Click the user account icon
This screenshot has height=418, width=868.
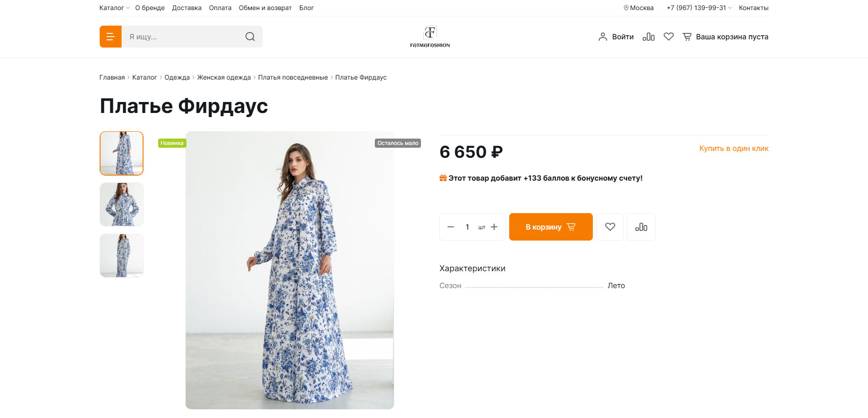click(602, 37)
